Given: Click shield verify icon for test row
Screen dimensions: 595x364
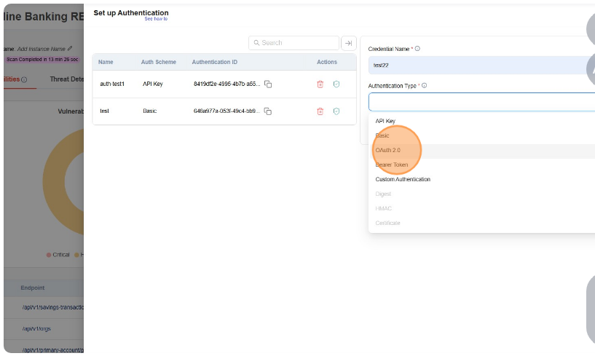Looking at the screenshot, I should (336, 111).
